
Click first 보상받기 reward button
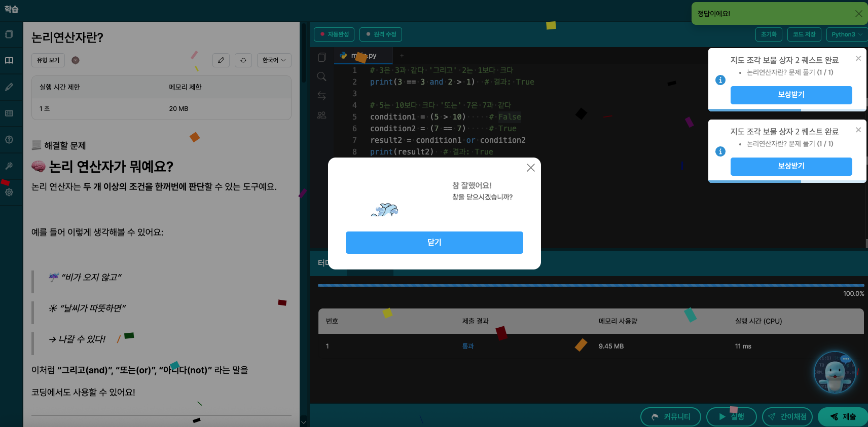pos(791,95)
